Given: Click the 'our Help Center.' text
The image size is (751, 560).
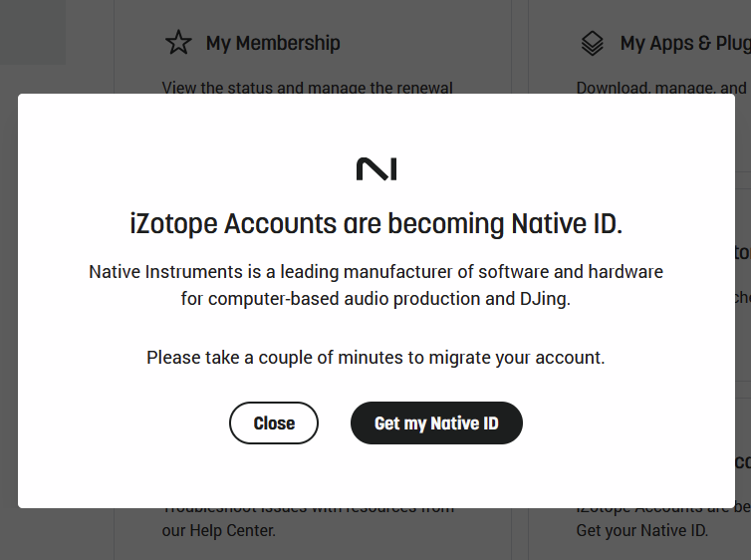Looking at the screenshot, I should (x=219, y=530).
